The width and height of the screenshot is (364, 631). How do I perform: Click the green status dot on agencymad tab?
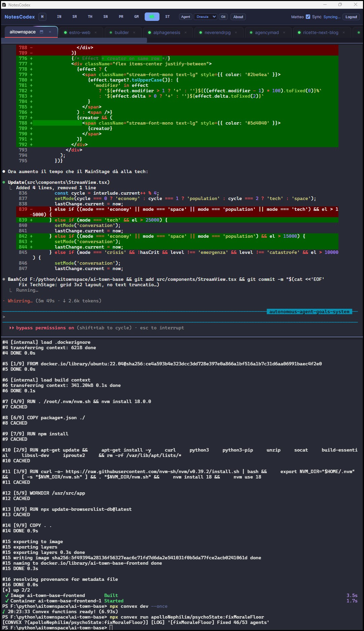pyautogui.click(x=251, y=33)
